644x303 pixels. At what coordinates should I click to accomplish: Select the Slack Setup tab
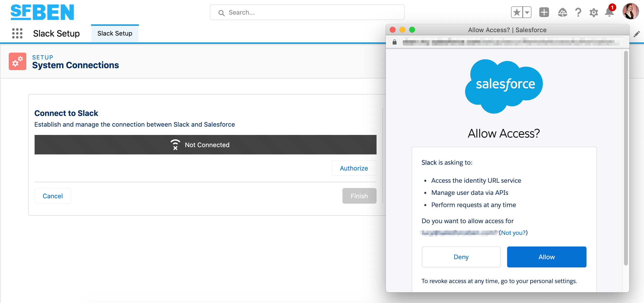115,33
